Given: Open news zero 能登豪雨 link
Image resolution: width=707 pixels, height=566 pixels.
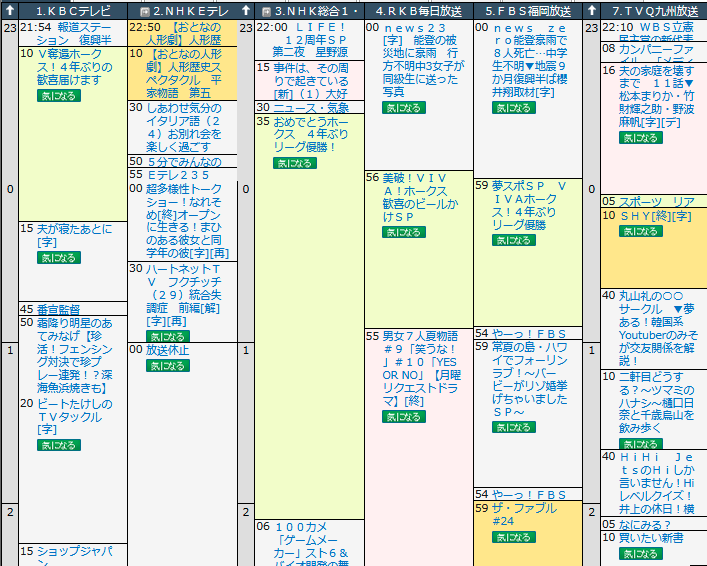Looking at the screenshot, I should [530, 60].
